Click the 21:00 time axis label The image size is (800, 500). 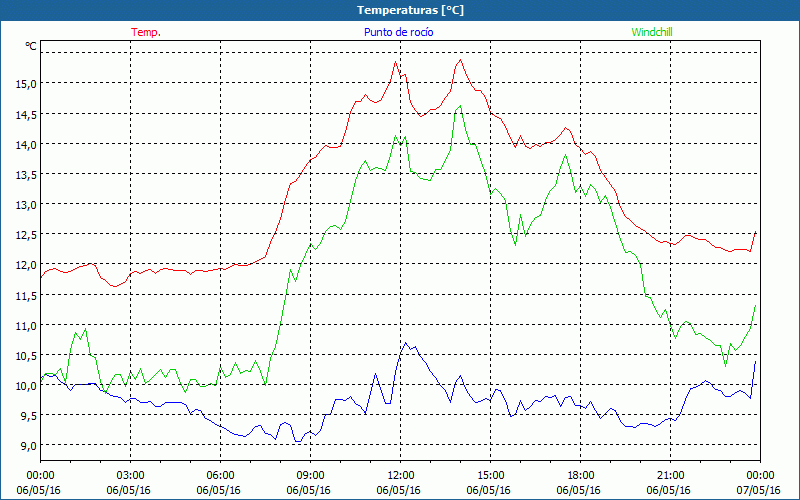[670, 476]
